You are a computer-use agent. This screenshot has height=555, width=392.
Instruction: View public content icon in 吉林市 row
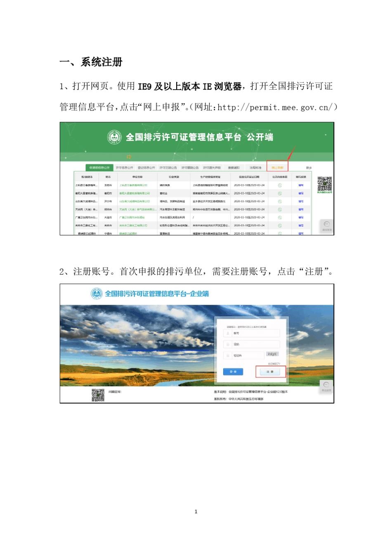pyautogui.click(x=280, y=225)
